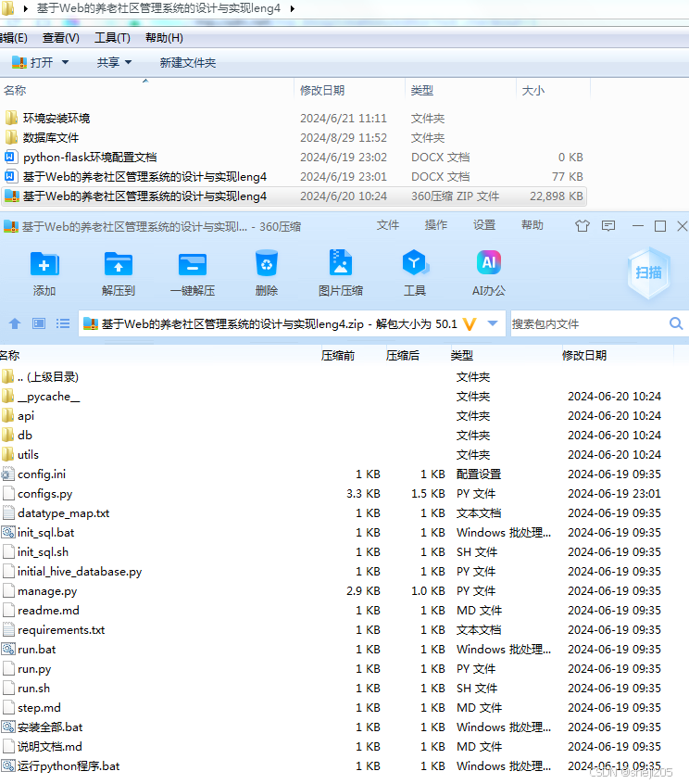Image resolution: width=689 pixels, height=784 pixels.
Task: Click the 扫描 scan hexagon button
Action: (x=648, y=273)
